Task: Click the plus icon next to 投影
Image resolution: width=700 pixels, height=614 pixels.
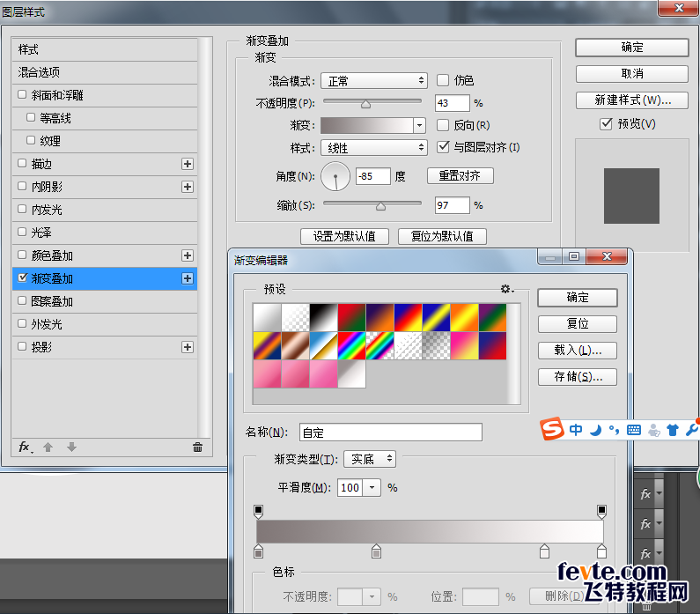Action: tap(187, 347)
